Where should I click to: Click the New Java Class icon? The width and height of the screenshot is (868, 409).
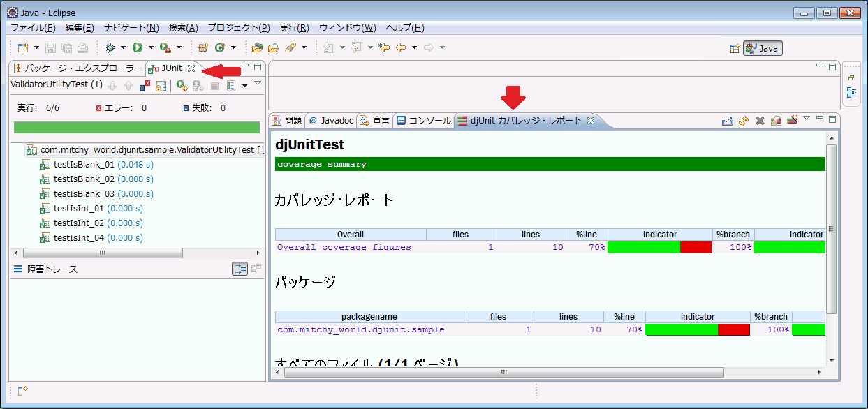click(x=220, y=47)
